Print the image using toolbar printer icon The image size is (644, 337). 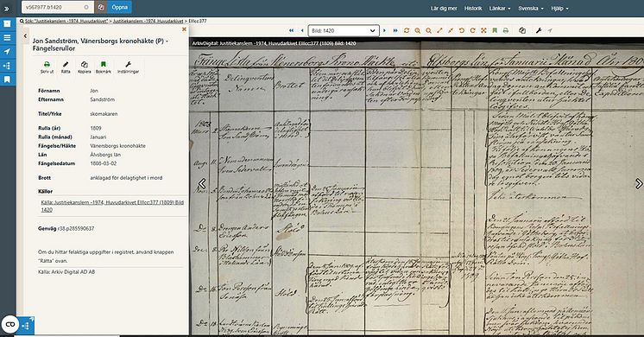tap(506, 31)
